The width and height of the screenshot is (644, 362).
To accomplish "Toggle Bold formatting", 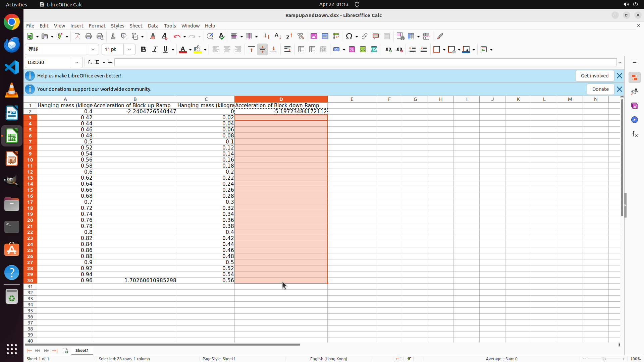I will [x=144, y=50].
